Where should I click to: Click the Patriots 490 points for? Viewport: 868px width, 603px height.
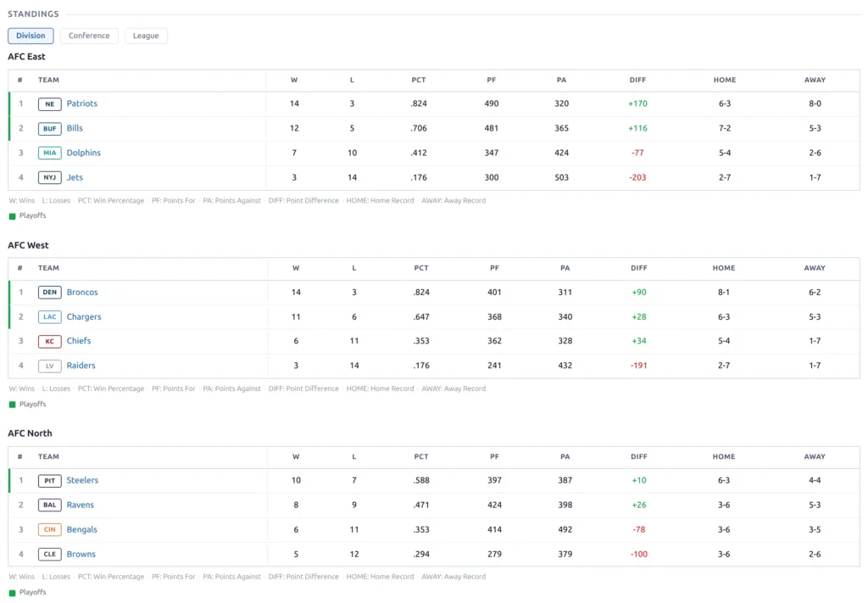492,103
